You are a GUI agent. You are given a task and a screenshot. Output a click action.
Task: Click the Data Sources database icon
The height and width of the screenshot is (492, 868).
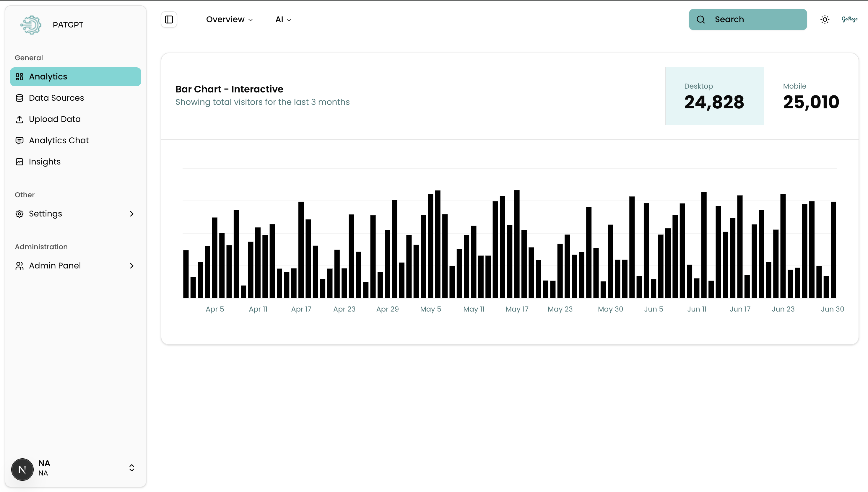pyautogui.click(x=19, y=98)
